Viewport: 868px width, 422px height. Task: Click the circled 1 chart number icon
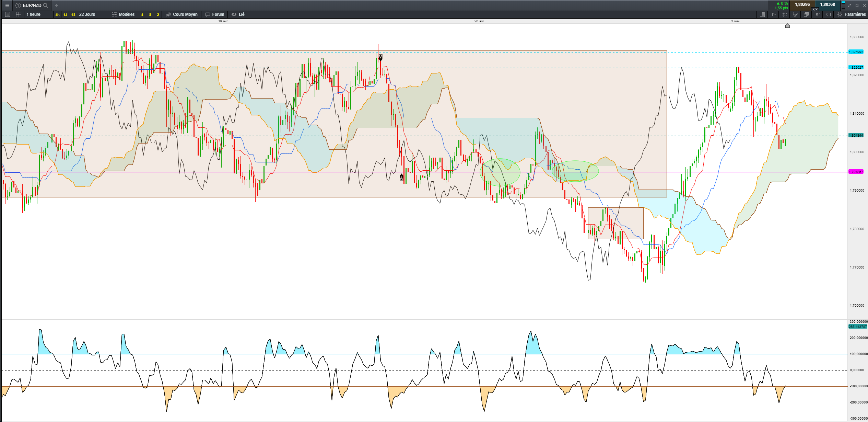tap(18, 5)
